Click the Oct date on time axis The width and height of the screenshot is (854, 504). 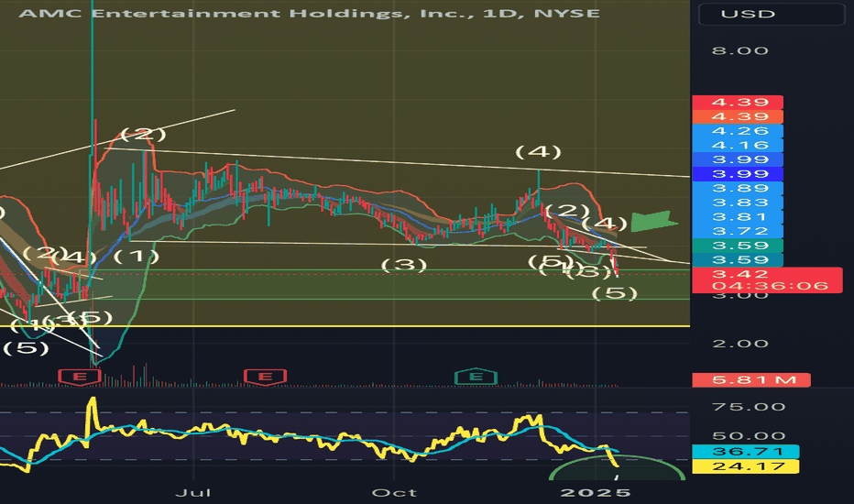tap(394, 493)
